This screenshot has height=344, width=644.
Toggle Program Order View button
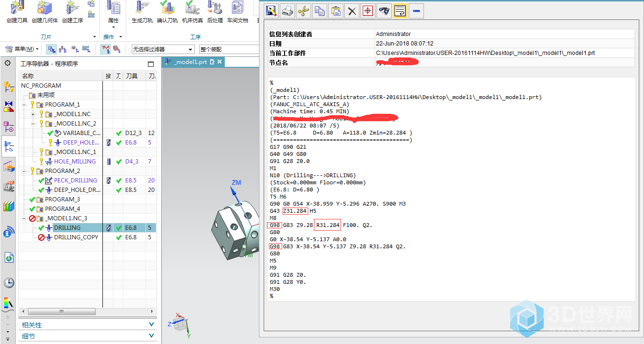51,49
